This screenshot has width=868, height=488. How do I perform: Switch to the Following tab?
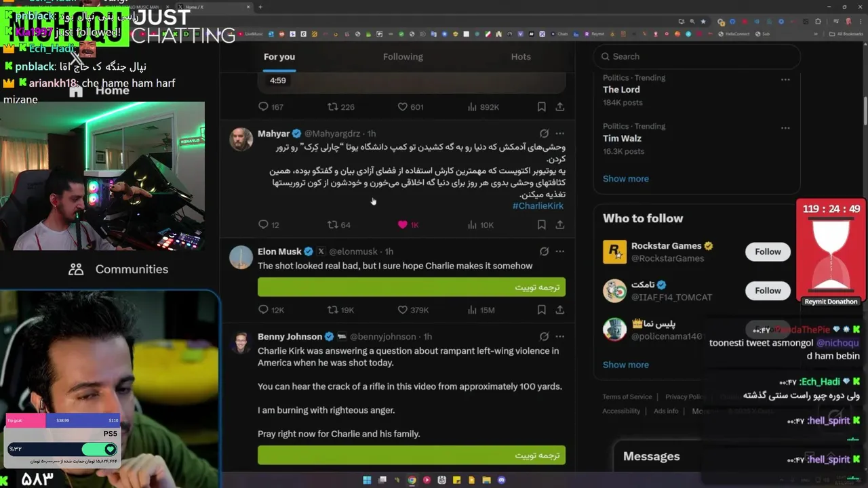coord(403,57)
